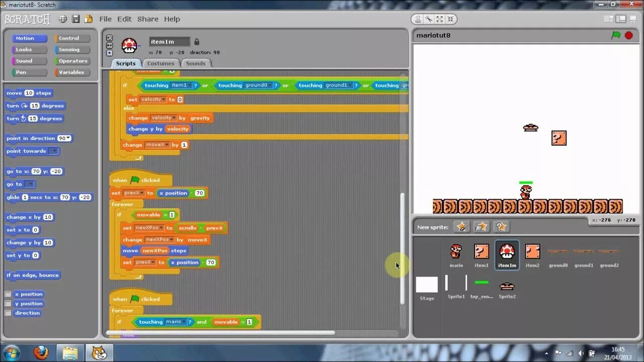Switch to the Costumes tab
Viewport: 644px width, 362px height.
[160, 63]
